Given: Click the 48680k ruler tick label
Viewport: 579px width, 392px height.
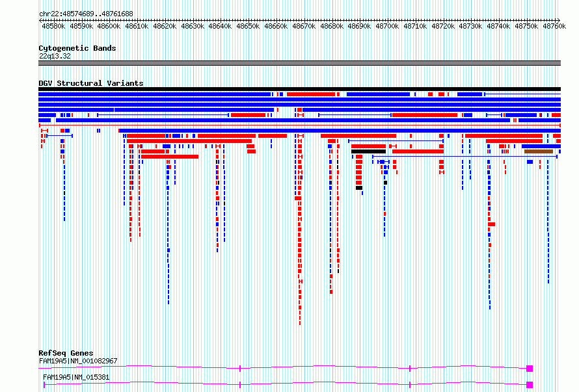Looking at the screenshot, I should click(x=332, y=26).
